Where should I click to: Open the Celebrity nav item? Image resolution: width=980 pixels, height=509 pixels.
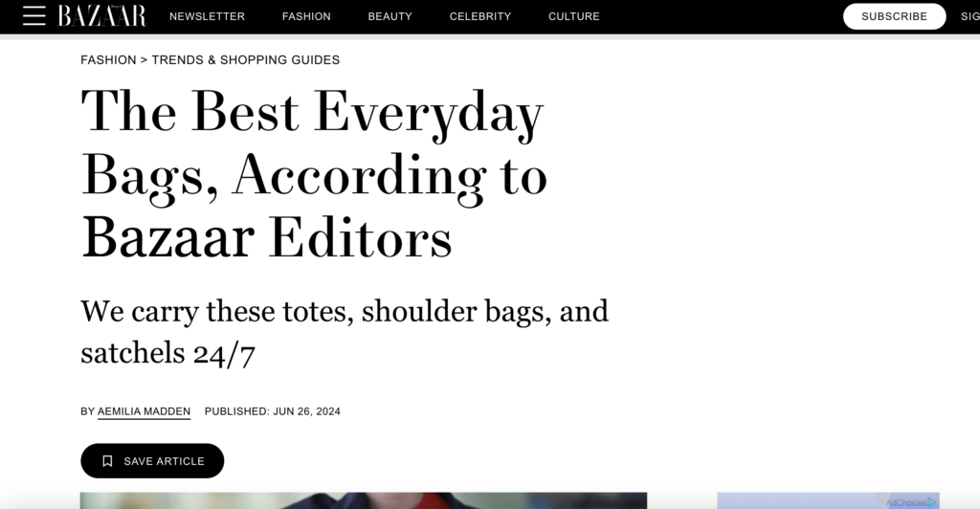pyautogui.click(x=480, y=17)
